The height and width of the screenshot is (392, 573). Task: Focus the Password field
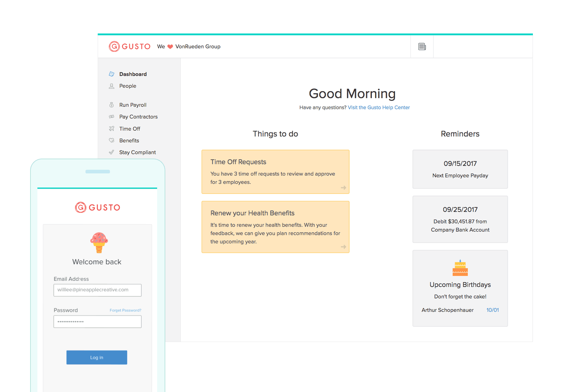click(x=97, y=321)
